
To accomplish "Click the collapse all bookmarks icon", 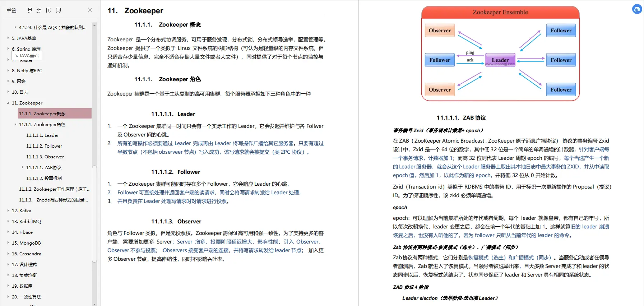I will [39, 10].
